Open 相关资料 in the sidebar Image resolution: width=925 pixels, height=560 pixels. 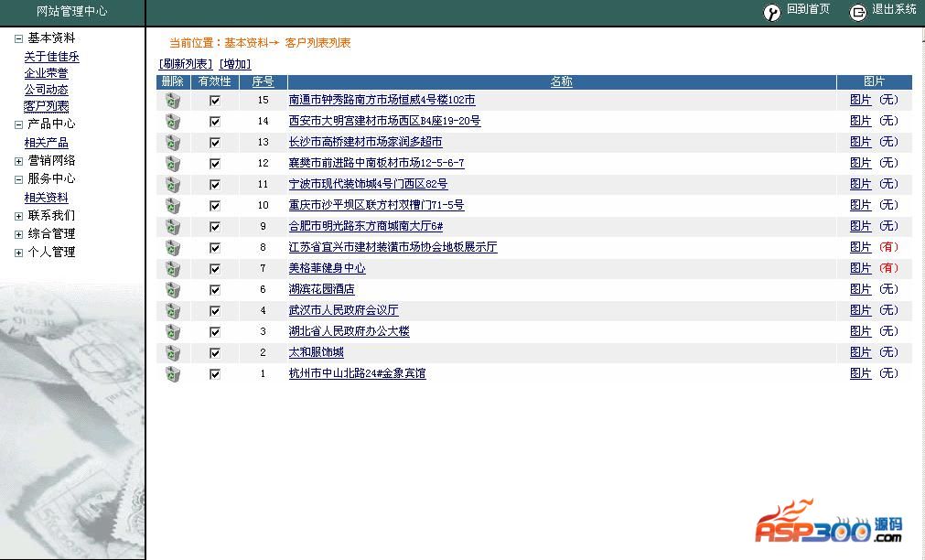(x=46, y=198)
